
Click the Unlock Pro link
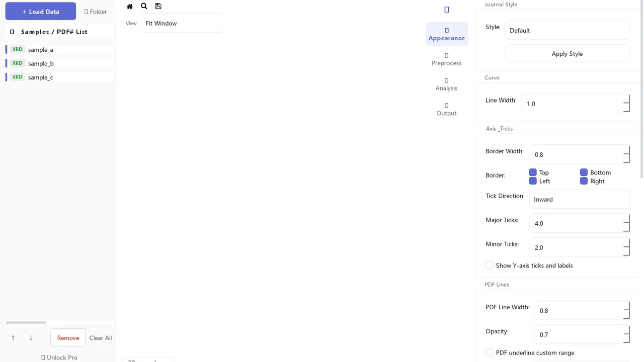point(59,357)
